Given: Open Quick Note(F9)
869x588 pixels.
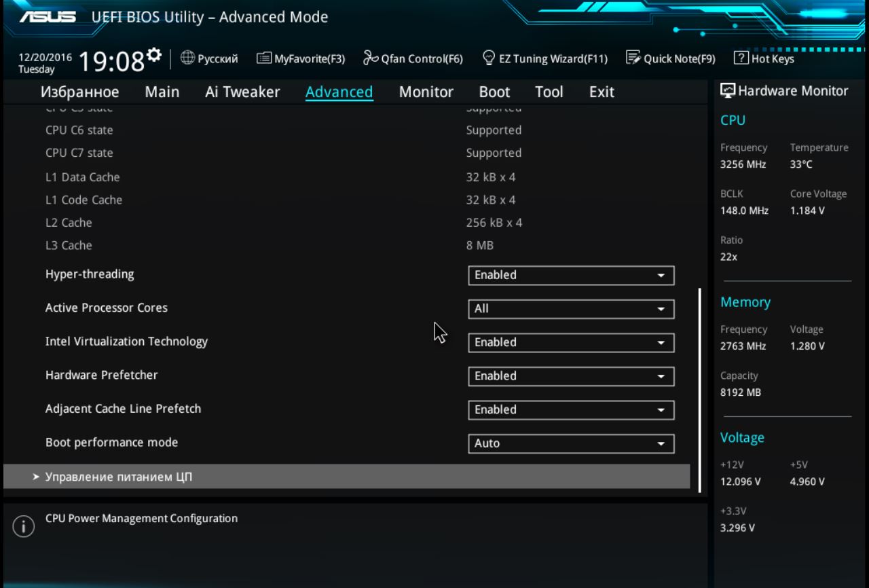Looking at the screenshot, I should (x=671, y=58).
